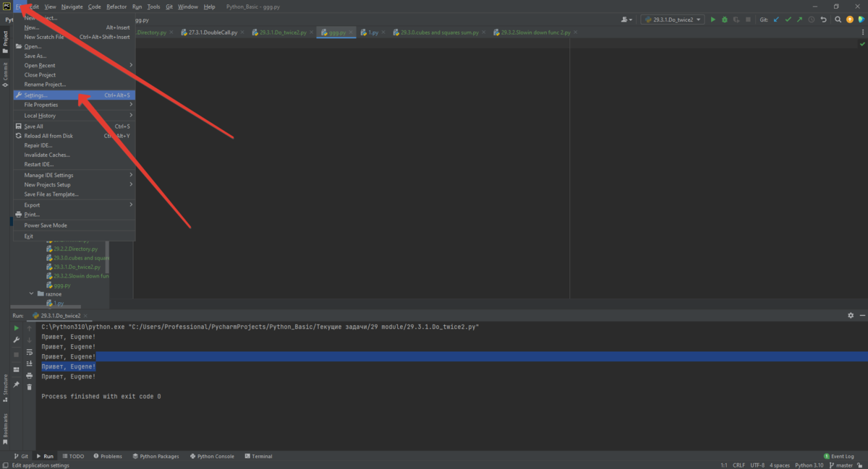The height and width of the screenshot is (469, 868).
Task: Run the 29.3.1.Do_twice2 configuration from the toolbar
Action: [712, 20]
